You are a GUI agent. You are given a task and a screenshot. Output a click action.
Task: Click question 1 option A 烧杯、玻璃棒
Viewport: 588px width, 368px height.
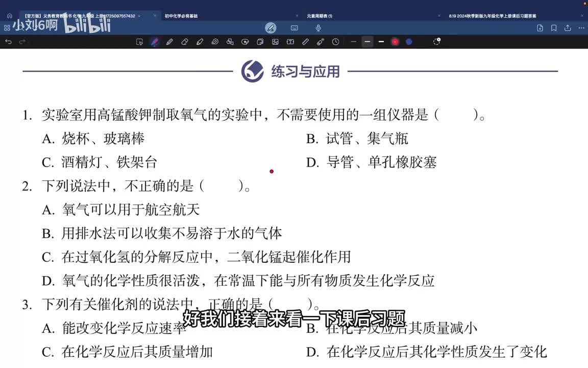(93, 139)
